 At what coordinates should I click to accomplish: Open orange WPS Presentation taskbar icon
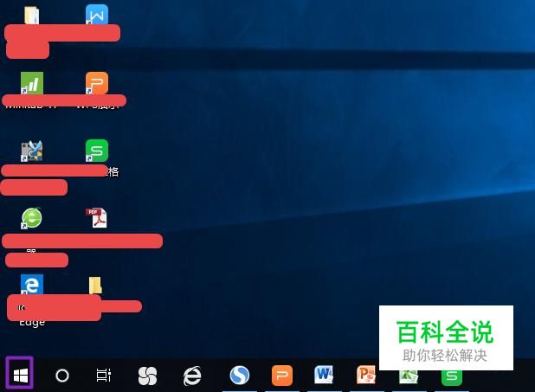point(282,376)
